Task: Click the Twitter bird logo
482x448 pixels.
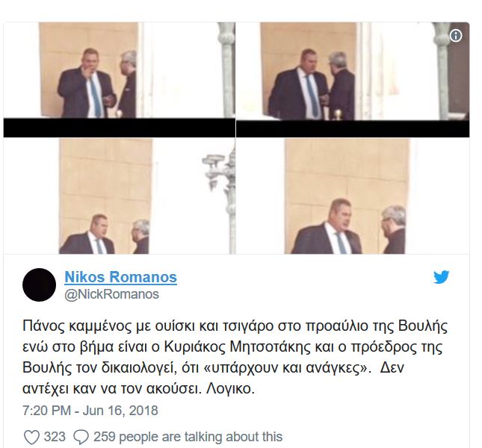Action: [441, 277]
